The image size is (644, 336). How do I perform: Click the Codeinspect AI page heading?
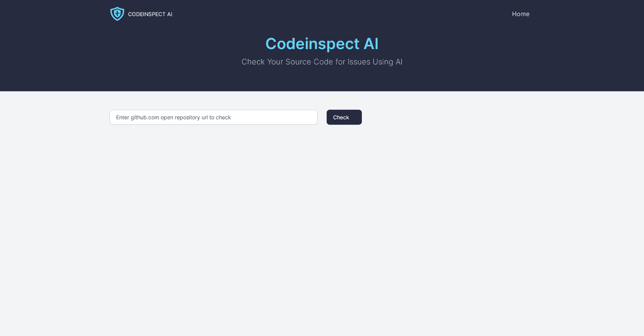pos(322,44)
